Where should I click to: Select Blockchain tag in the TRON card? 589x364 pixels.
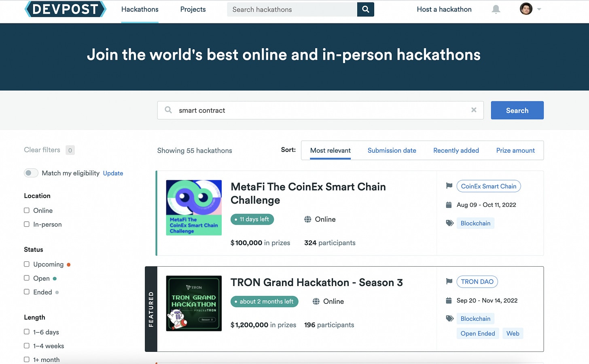point(475,319)
